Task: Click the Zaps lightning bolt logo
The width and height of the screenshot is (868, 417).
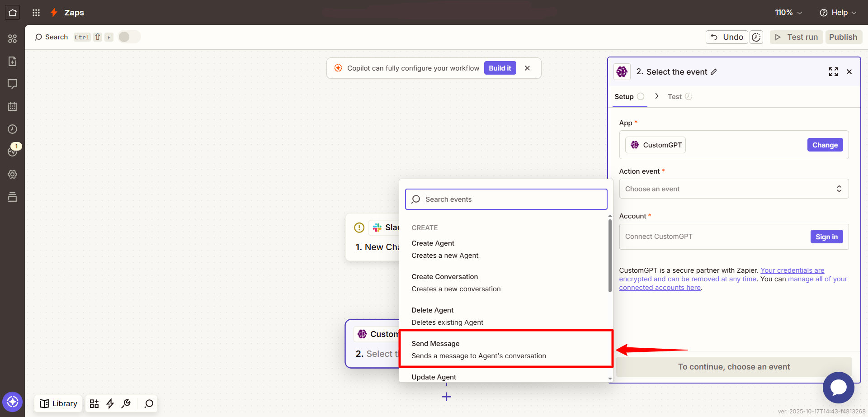Action: [54, 12]
